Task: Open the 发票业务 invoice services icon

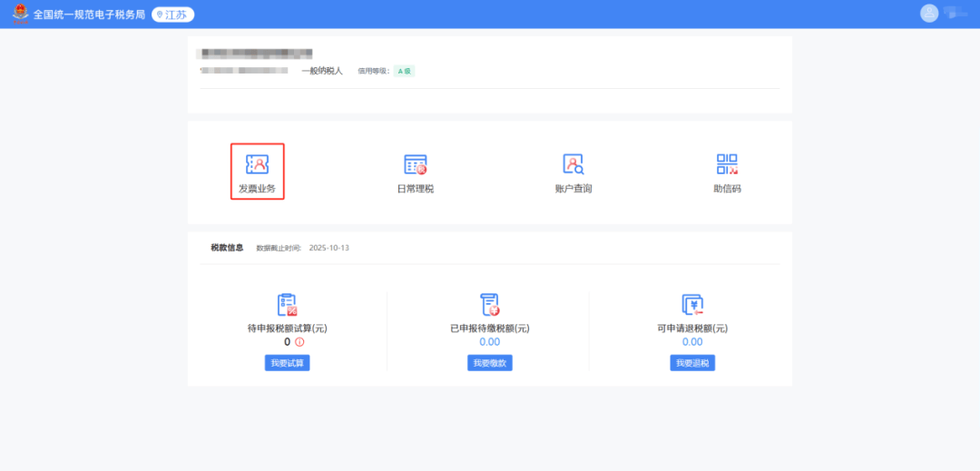Action: pyautogui.click(x=257, y=164)
